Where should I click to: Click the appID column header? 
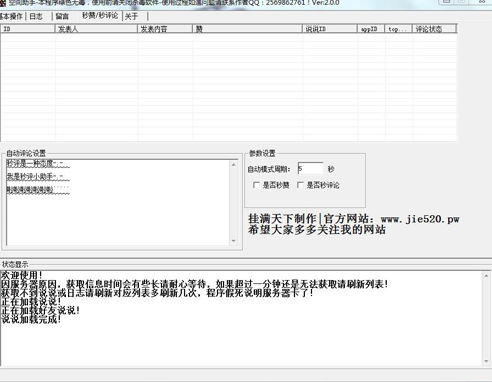371,29
